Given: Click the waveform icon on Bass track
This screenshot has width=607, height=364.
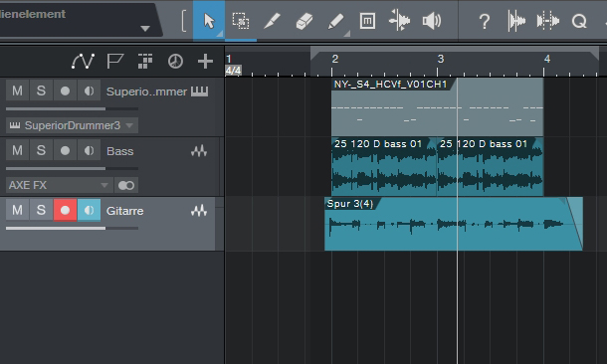Looking at the screenshot, I should pyautogui.click(x=199, y=151).
